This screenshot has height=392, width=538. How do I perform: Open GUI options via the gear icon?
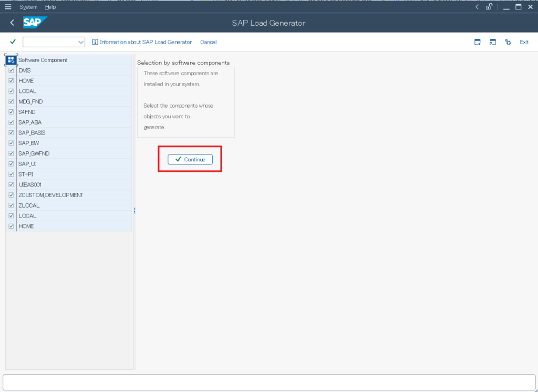tap(508, 42)
